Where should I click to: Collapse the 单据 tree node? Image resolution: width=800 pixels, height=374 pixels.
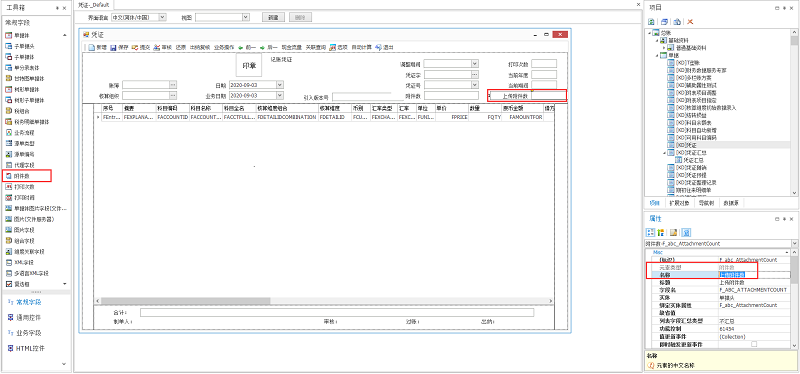point(657,55)
